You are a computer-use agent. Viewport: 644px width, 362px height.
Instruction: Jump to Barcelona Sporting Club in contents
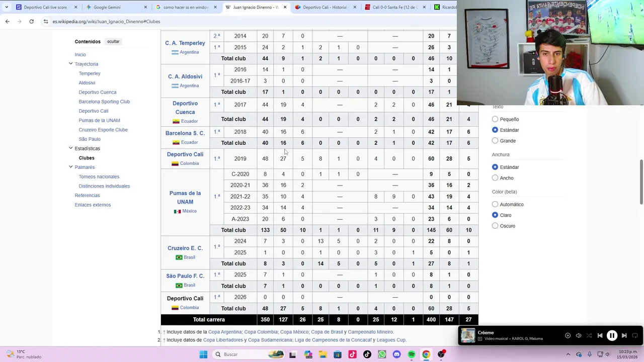click(104, 102)
